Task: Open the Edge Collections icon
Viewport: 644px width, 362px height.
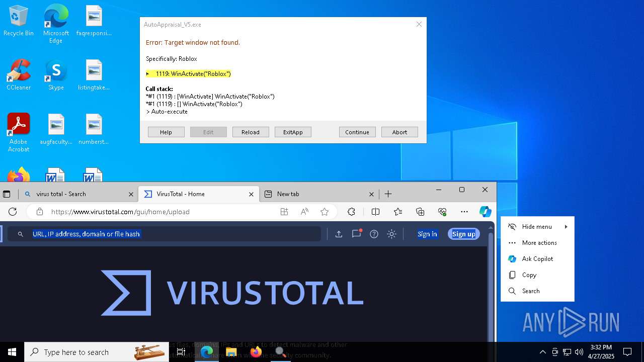Action: coord(420,212)
